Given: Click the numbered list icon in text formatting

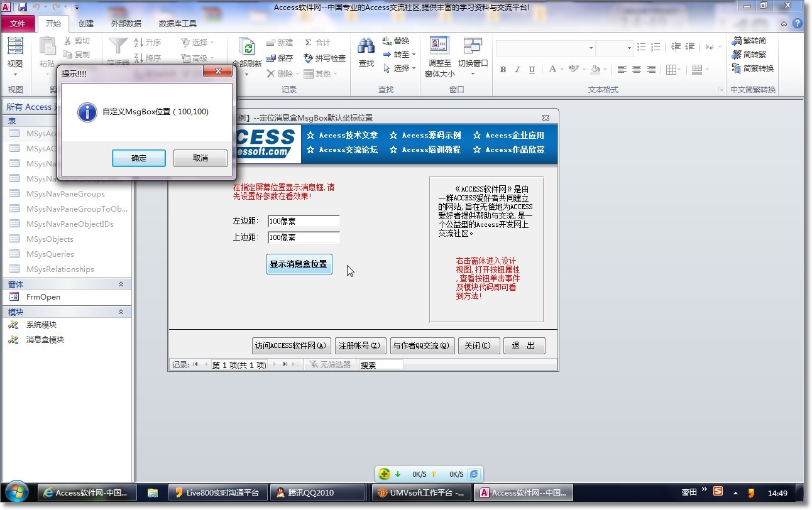Looking at the screenshot, I should [655, 47].
